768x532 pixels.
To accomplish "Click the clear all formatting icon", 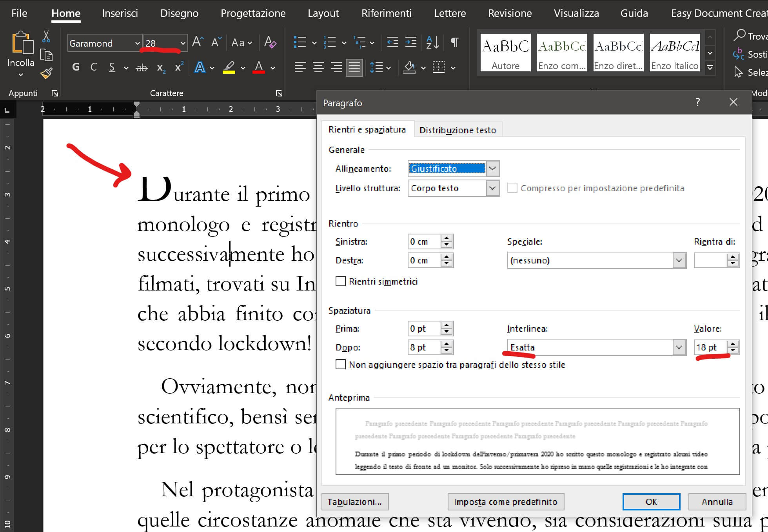I will 270,42.
